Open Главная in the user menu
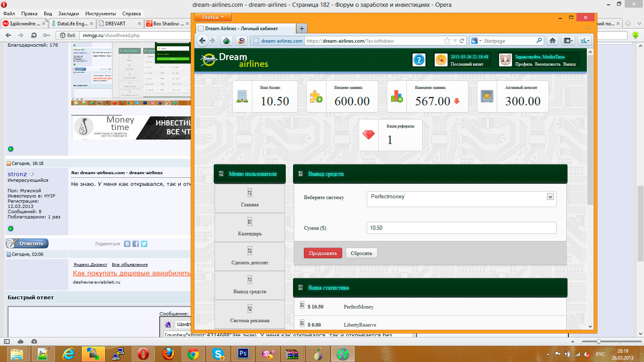Viewport: 644px width, 362px height. 250,198
